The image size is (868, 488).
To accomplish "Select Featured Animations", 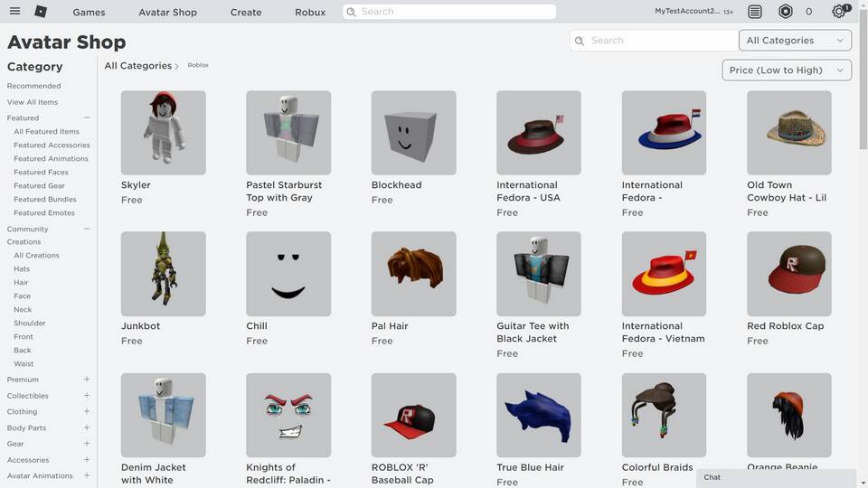I will pos(51,158).
